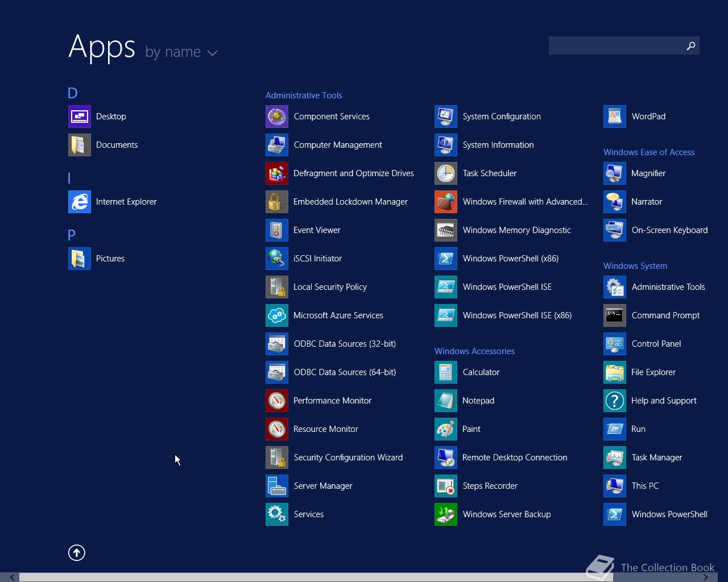This screenshot has height=582, width=728.
Task: Launch Task Scheduler clock icon
Action: coord(446,173)
